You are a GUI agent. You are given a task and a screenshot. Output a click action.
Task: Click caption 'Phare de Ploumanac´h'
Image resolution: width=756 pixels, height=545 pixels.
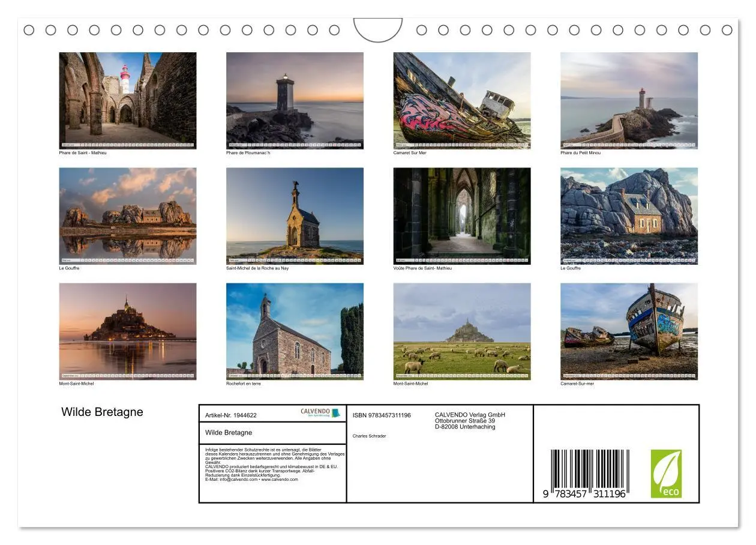point(248,153)
